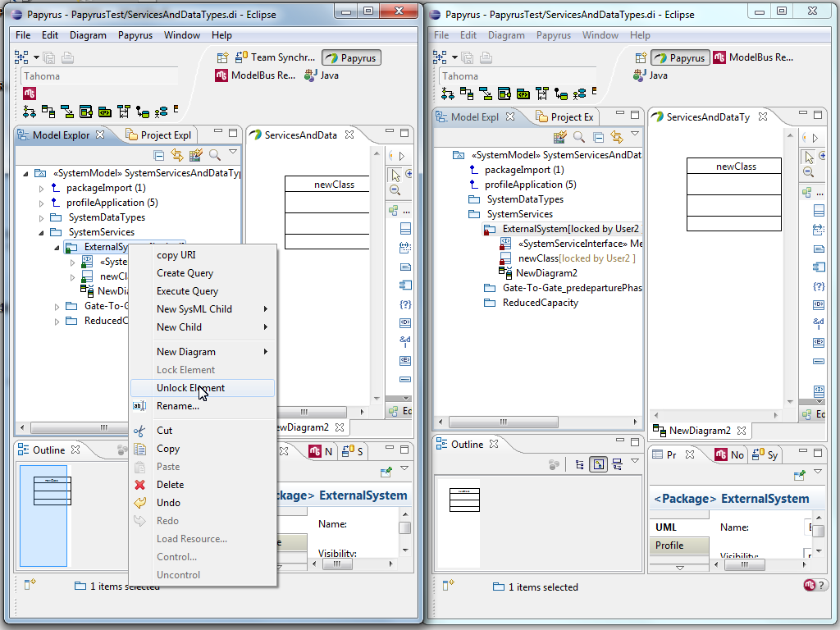Toggle Link with Editor in left Model Explorer
The height and width of the screenshot is (630, 840).
(x=177, y=155)
